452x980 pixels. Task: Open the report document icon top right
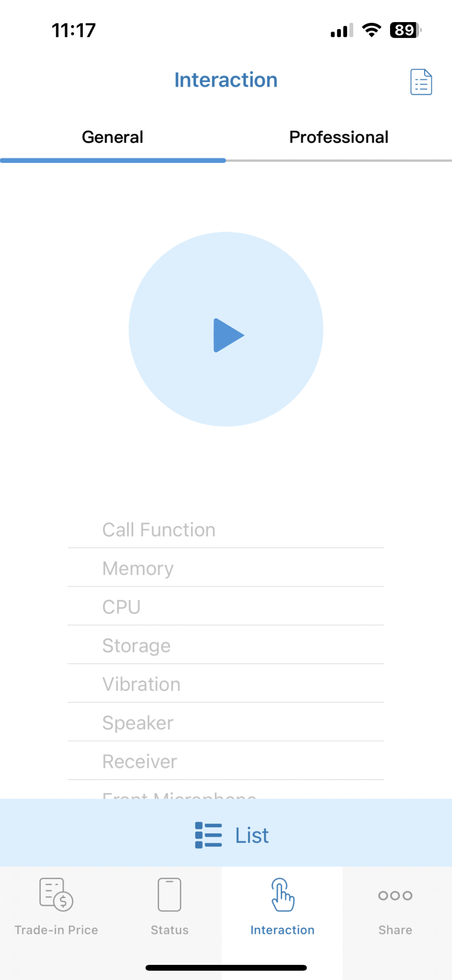421,82
